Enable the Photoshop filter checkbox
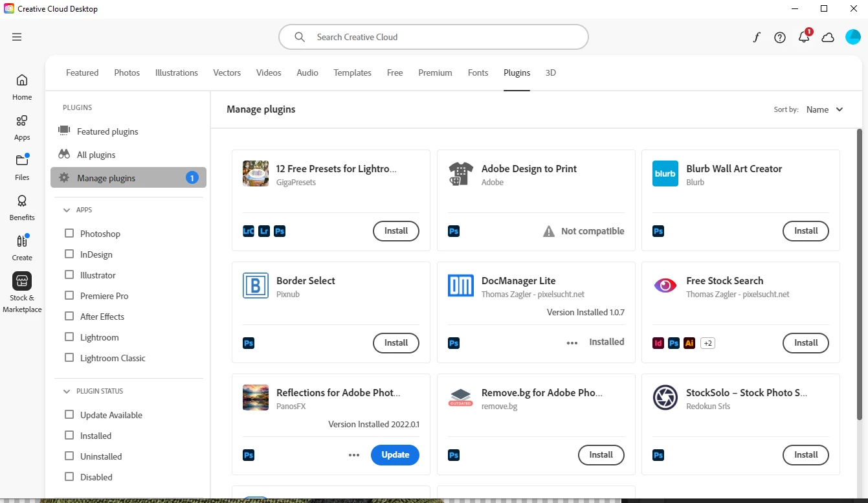 [x=69, y=233]
